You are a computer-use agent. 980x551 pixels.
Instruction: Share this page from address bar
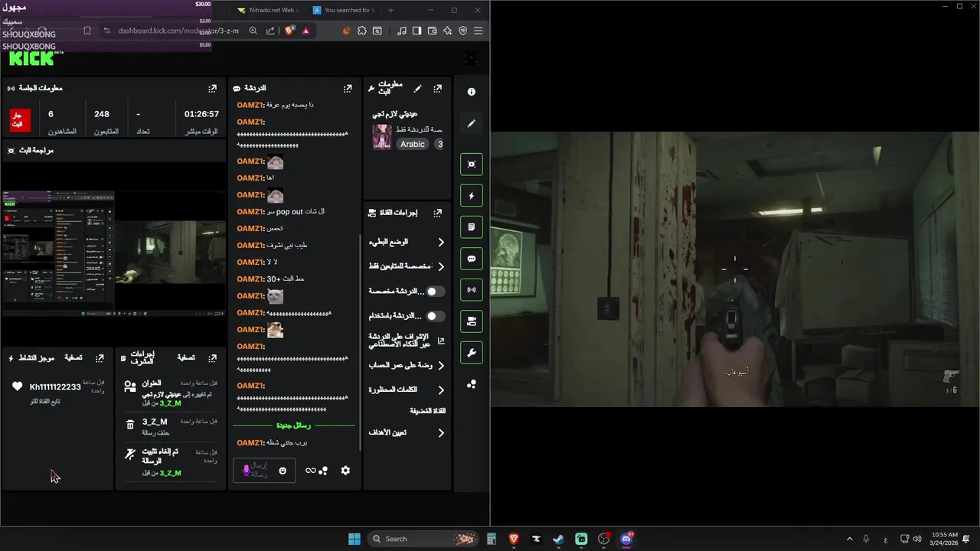pyautogui.click(x=270, y=31)
